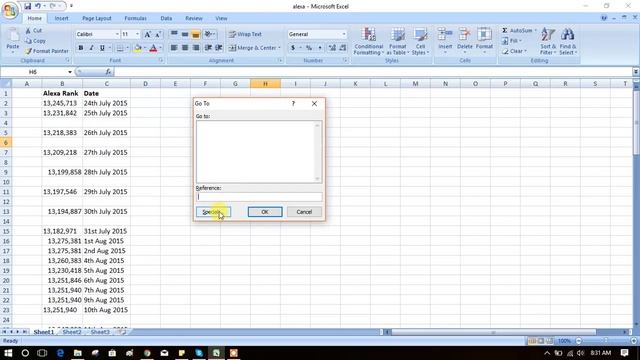Open Sort & Filter menu

pos(547,41)
